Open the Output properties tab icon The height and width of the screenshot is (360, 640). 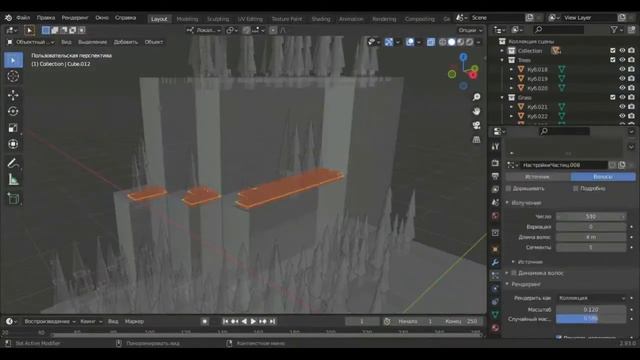coord(495,176)
